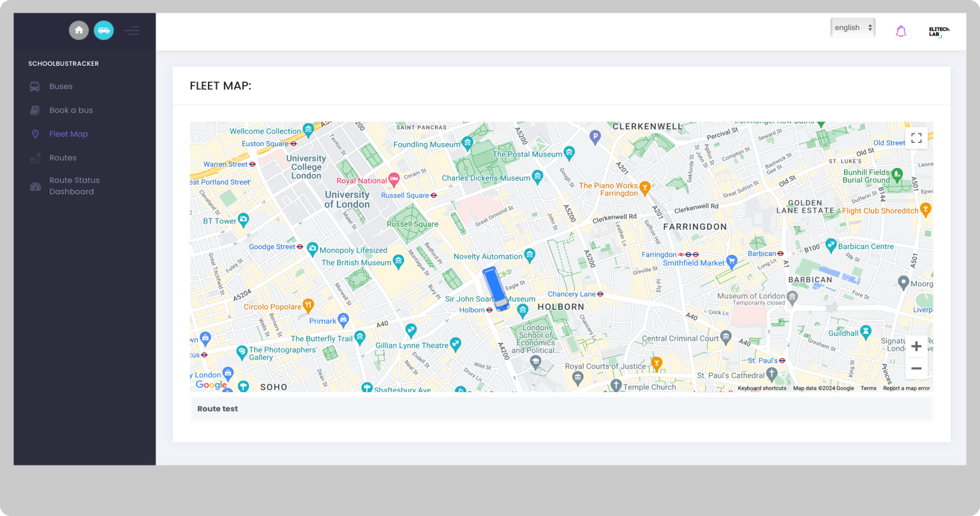Select the Book a bus book icon
This screenshot has width=980, height=516.
[35, 110]
